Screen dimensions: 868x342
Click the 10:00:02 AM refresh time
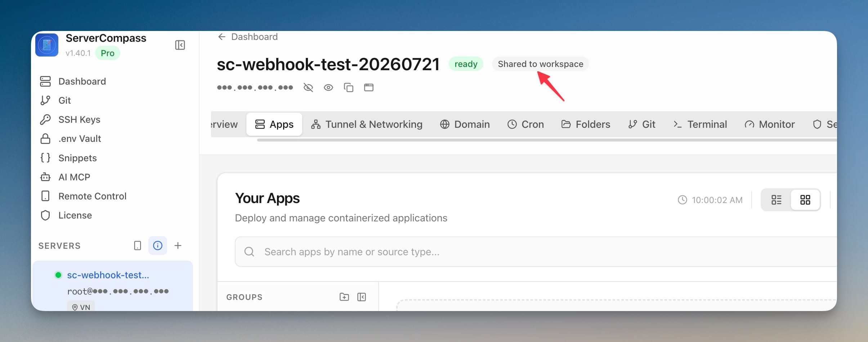pos(710,200)
